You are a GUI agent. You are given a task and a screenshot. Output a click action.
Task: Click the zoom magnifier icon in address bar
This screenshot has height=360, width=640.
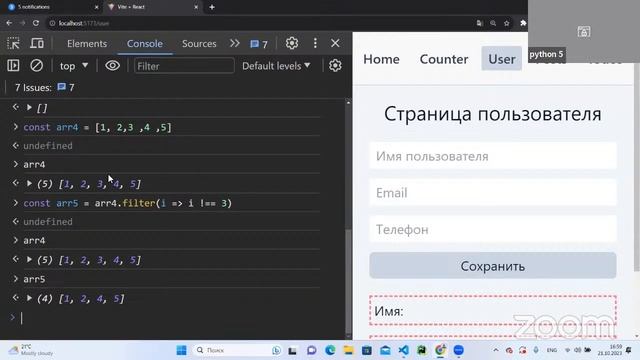click(493, 23)
